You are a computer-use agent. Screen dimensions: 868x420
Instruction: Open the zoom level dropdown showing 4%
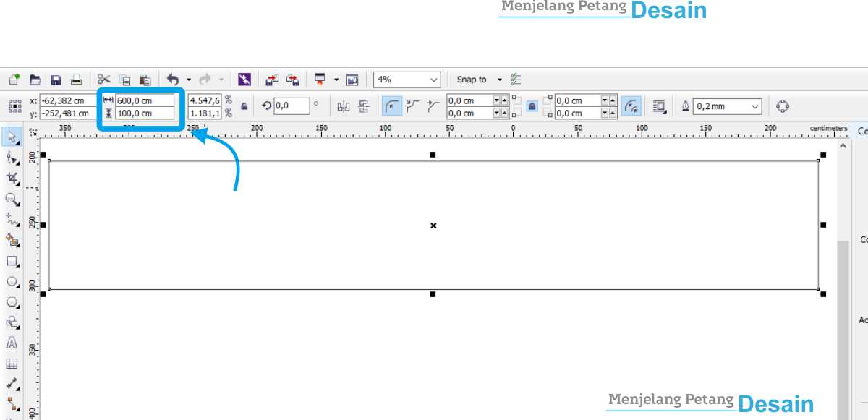(x=434, y=80)
